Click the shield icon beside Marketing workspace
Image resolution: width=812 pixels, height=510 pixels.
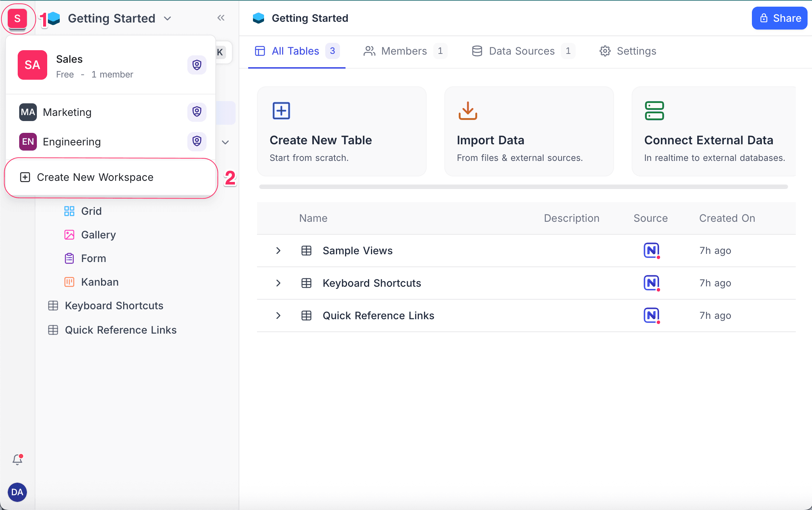(x=197, y=112)
